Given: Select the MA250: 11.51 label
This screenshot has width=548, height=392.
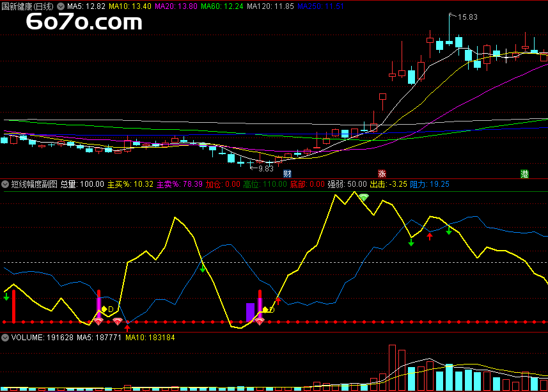Looking at the screenshot, I should [320, 6].
